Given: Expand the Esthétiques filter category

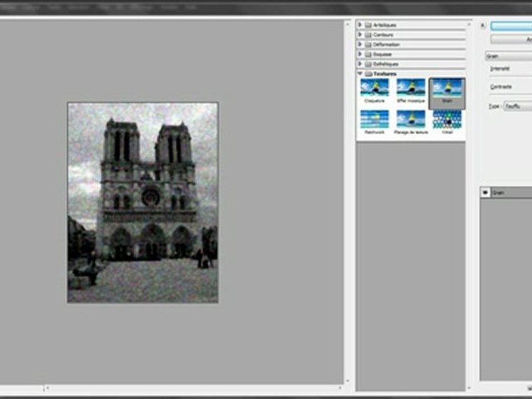Looking at the screenshot, I should [360, 64].
